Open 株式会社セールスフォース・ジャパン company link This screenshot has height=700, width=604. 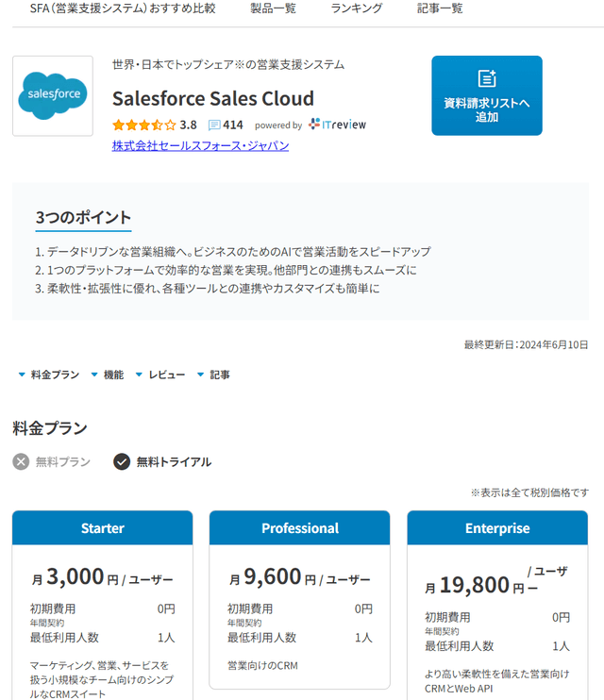[200, 145]
